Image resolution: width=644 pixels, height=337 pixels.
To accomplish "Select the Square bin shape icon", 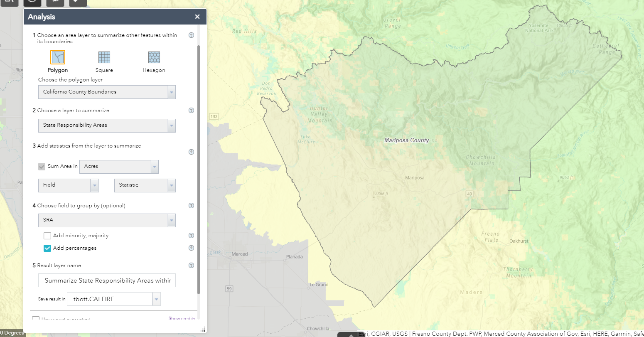I will (104, 57).
